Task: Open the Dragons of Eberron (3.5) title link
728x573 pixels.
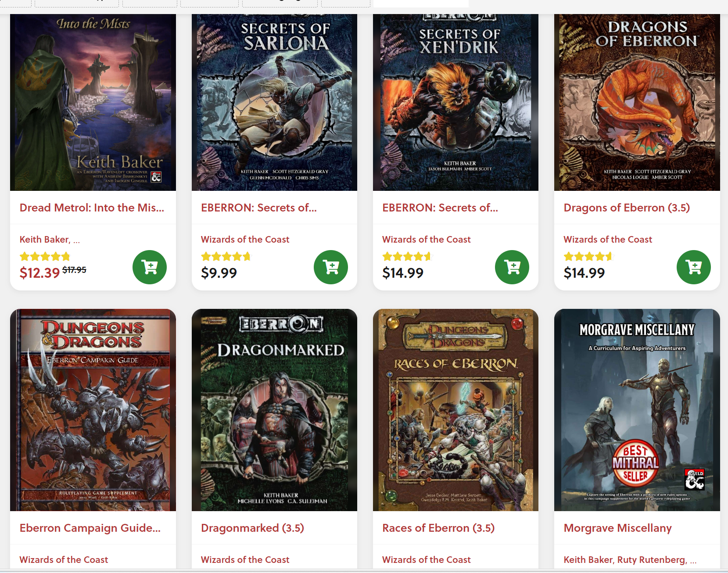Action: 627,208
